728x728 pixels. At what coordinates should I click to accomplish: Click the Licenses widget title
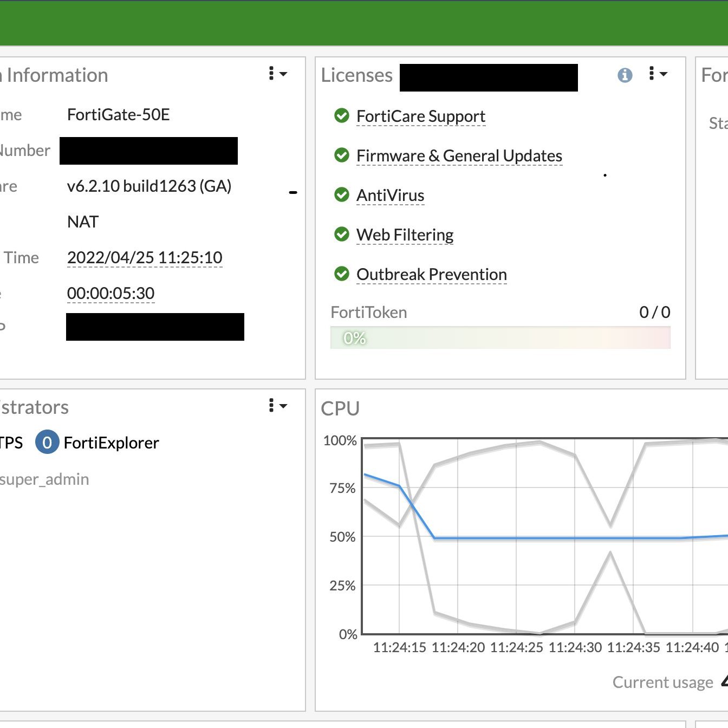(356, 75)
